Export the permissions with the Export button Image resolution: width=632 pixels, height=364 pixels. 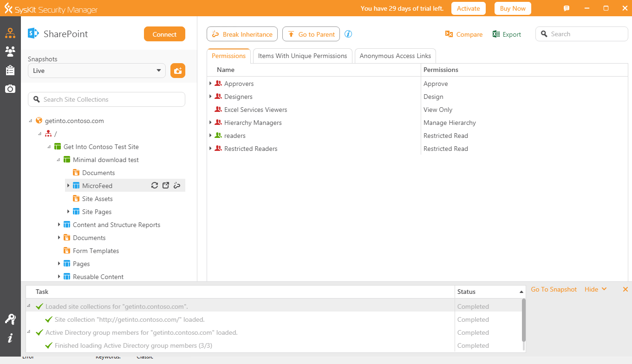coord(507,34)
